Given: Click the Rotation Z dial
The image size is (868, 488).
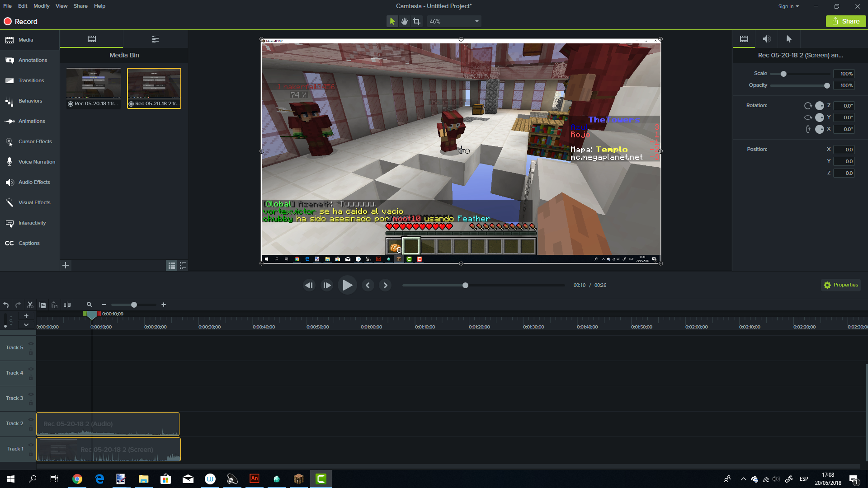Looking at the screenshot, I should point(819,106).
